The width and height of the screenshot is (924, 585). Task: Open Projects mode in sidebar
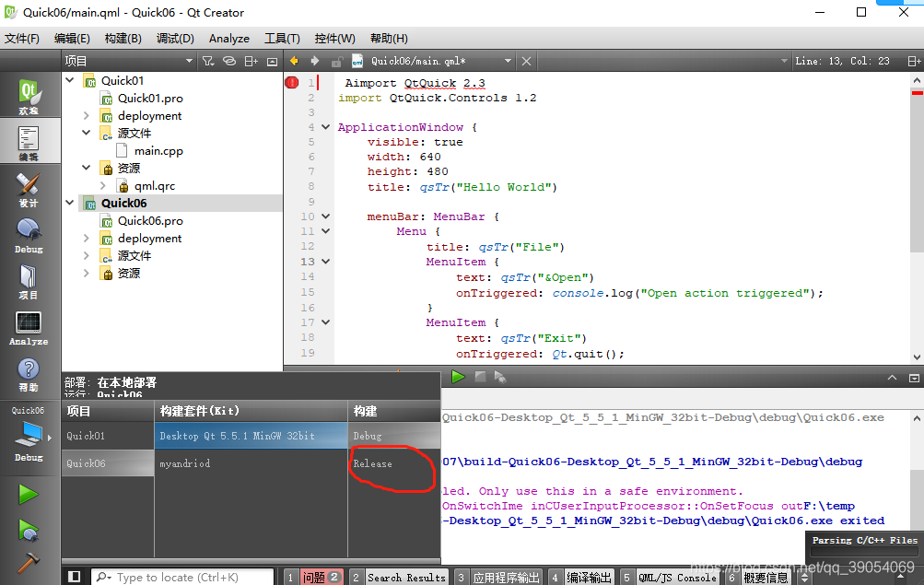pos(29,282)
